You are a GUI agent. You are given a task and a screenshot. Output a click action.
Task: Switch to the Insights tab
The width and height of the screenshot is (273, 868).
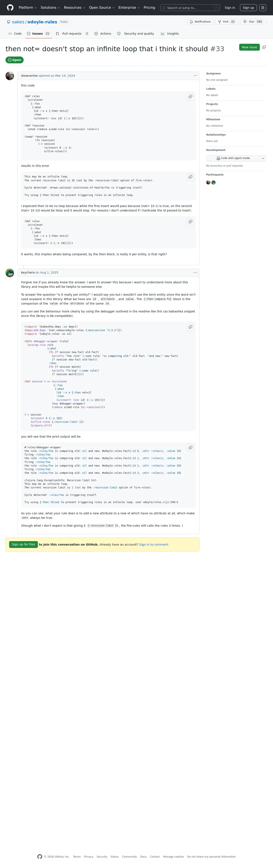point(170,34)
